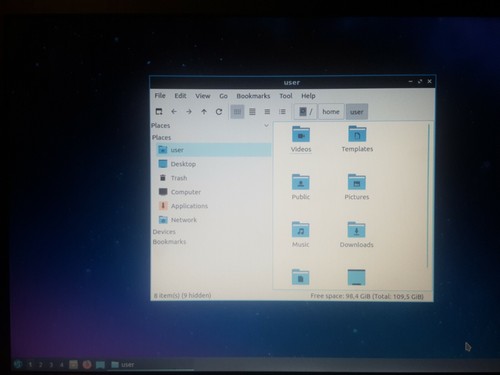The height and width of the screenshot is (375, 500).
Task: Switch to workspace 2 on taskbar
Action: point(41,365)
